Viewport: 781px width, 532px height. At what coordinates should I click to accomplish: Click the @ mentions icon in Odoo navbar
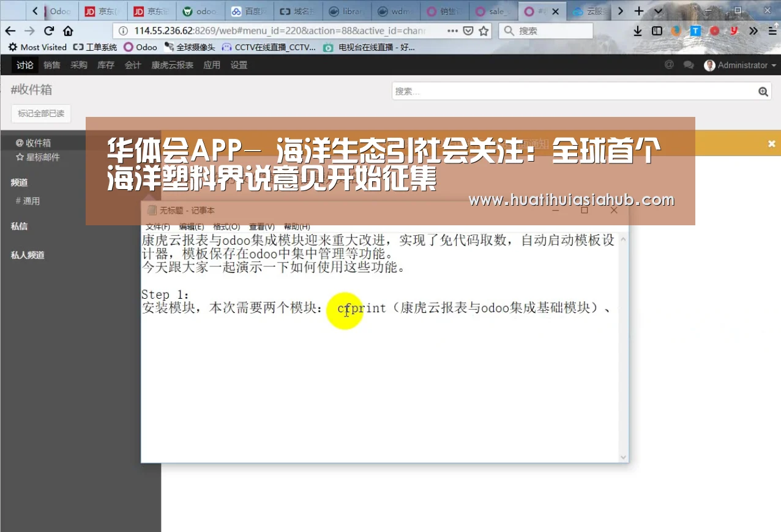point(669,65)
